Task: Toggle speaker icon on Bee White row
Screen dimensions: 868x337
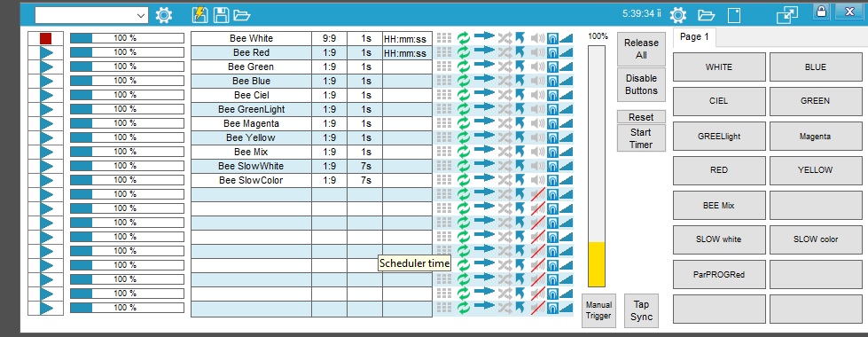Action: click(537, 38)
